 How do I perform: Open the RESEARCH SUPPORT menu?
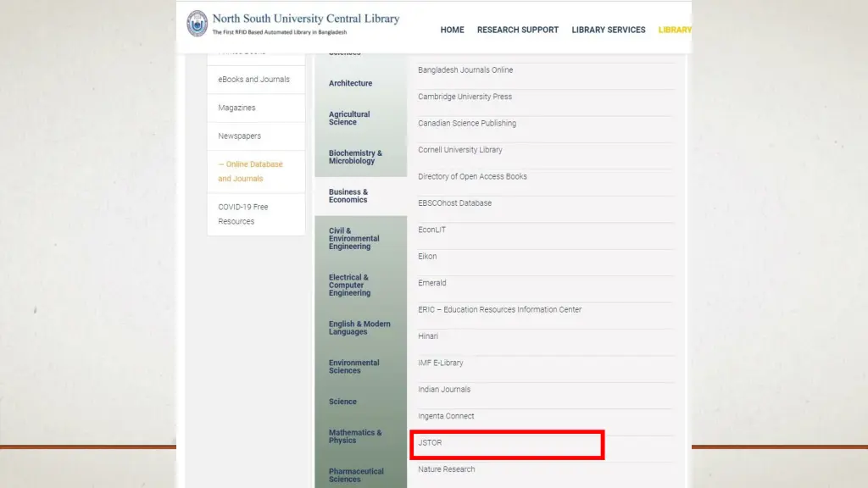518,30
